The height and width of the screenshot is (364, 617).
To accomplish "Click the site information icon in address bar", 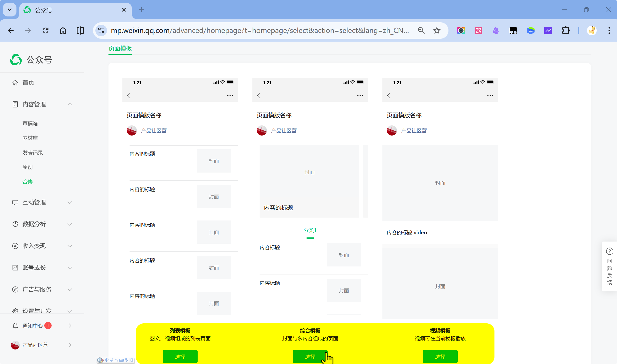I will (101, 30).
